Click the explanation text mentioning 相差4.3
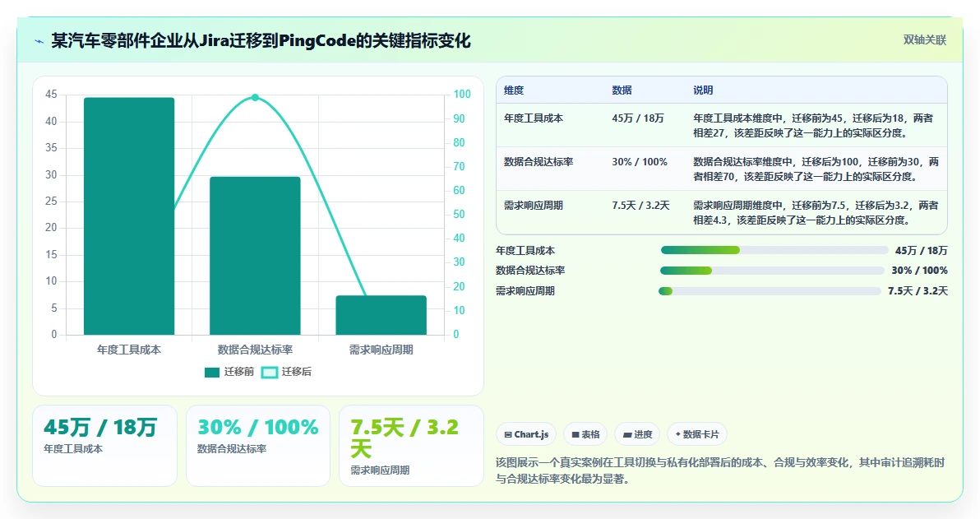The width and height of the screenshot is (980, 519). coord(816,213)
